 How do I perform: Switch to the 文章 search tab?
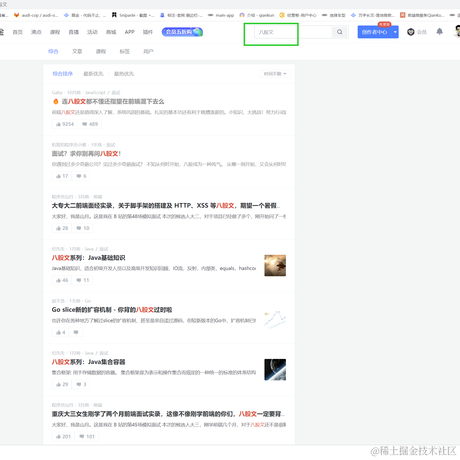tap(77, 51)
